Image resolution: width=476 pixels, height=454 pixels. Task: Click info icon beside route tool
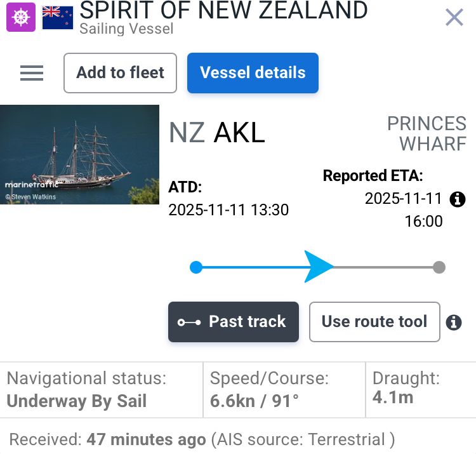click(x=453, y=323)
